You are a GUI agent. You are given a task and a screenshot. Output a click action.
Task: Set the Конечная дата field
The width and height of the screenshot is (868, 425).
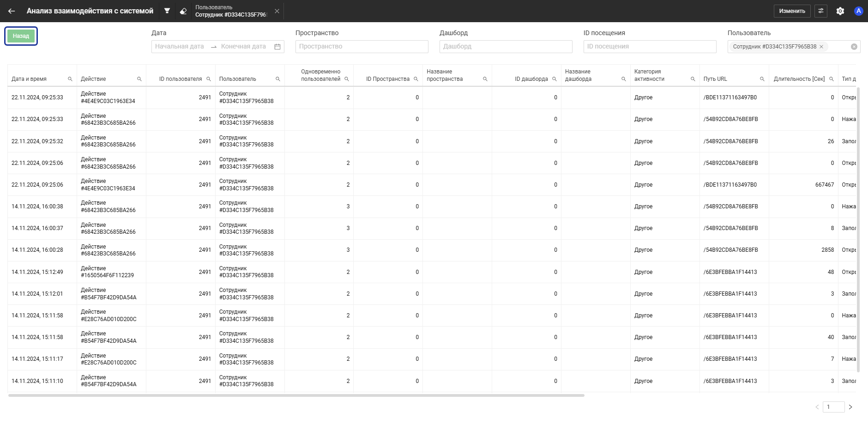point(243,46)
